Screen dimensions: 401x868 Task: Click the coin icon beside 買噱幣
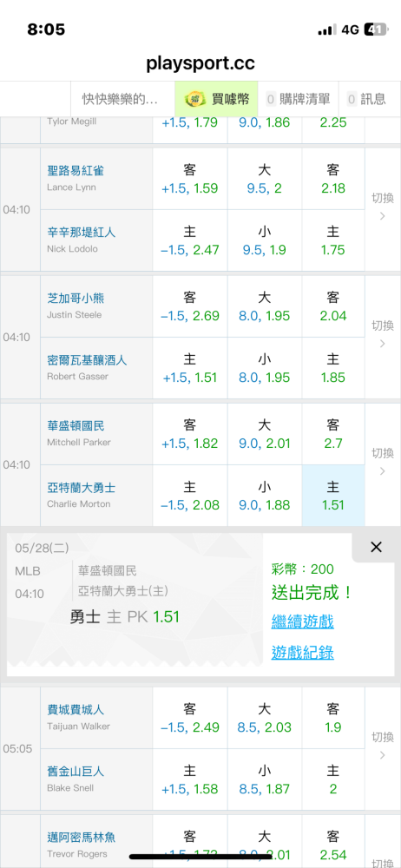(x=195, y=99)
